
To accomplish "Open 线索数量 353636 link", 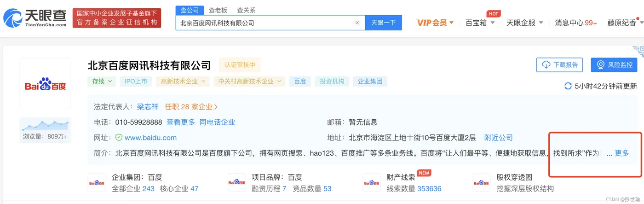I will (x=414, y=189).
